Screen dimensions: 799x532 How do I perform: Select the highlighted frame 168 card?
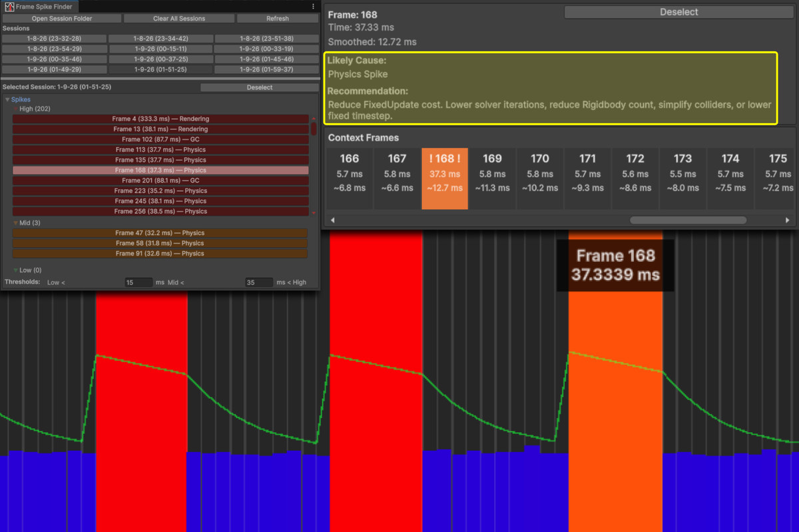pyautogui.click(x=445, y=172)
